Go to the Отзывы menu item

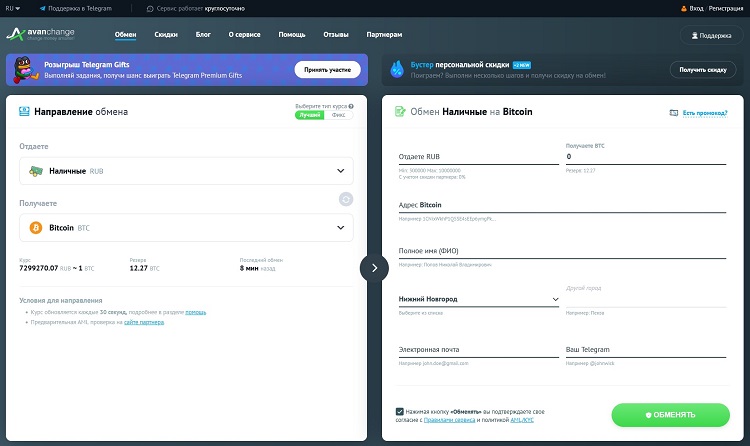pyautogui.click(x=336, y=35)
